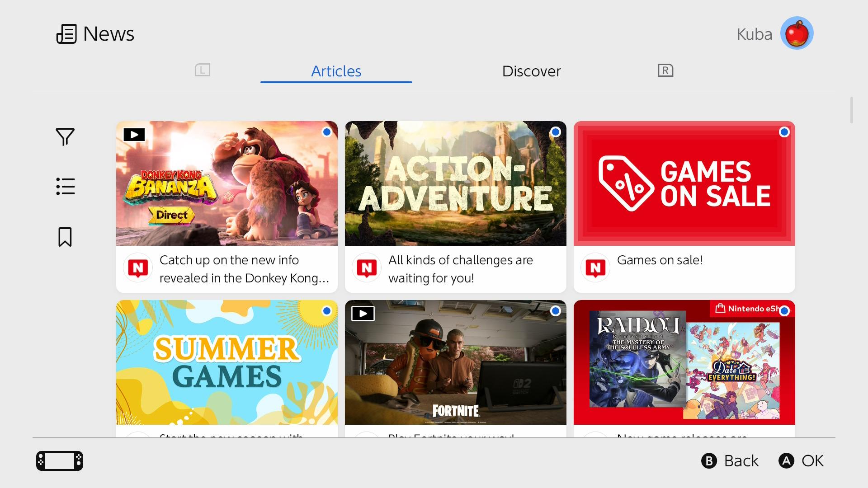The height and width of the screenshot is (488, 868).
Task: Open Kuba's apple profile avatar
Action: coord(797,33)
